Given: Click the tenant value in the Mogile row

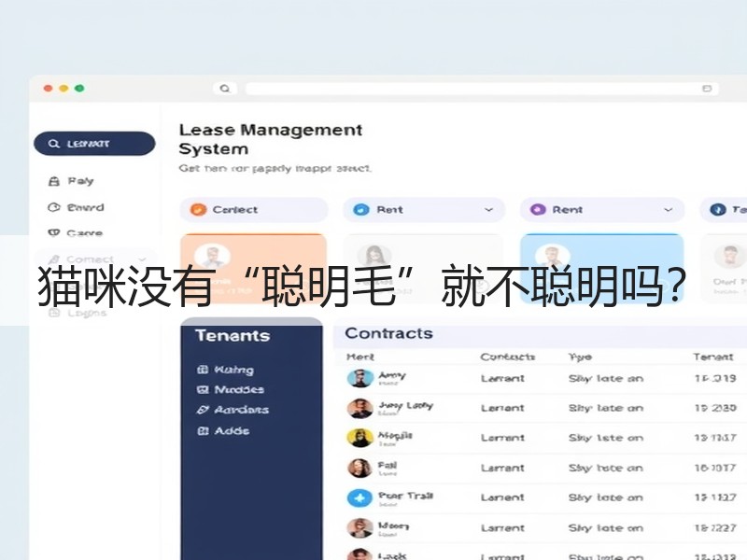Looking at the screenshot, I should pyautogui.click(x=715, y=438).
